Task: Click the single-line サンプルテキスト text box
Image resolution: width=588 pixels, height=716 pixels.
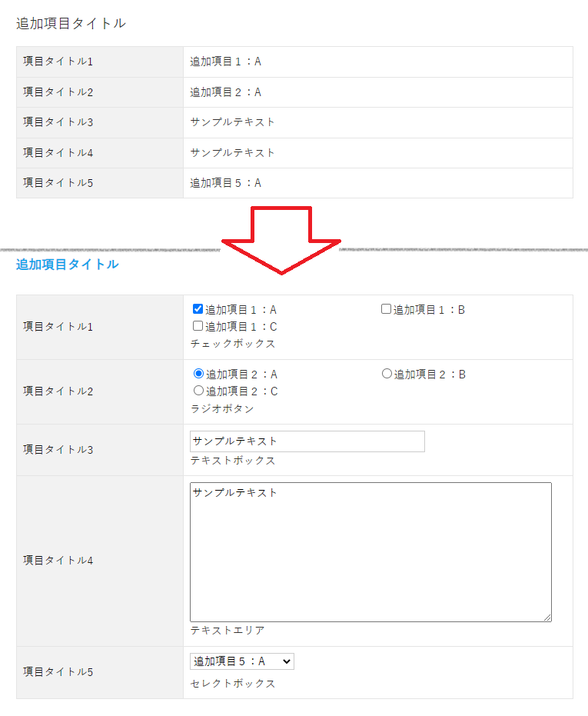Action: pos(307,441)
